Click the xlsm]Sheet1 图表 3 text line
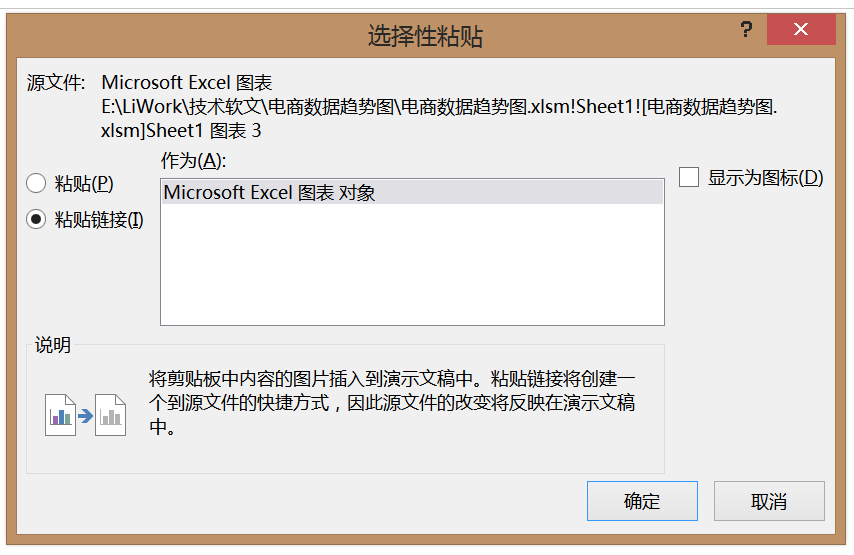Screen dimensions: 854x555 (181, 131)
